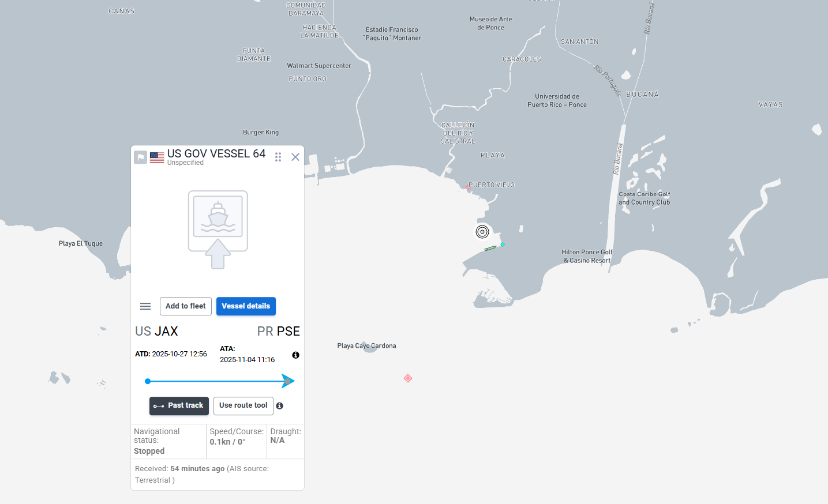828x504 pixels.
Task: Close the US GOV VESSEL 64 popup
Action: [x=295, y=157]
